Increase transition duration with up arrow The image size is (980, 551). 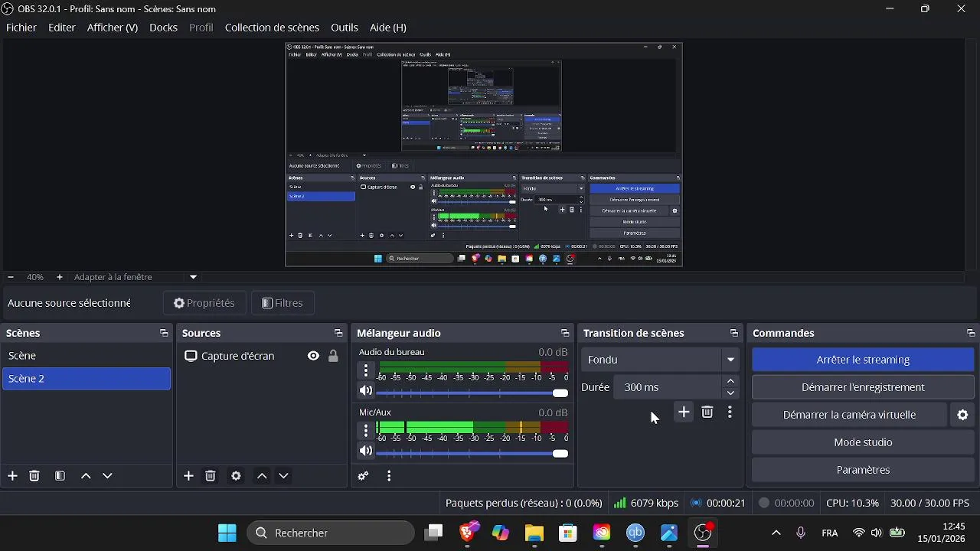[x=730, y=381]
